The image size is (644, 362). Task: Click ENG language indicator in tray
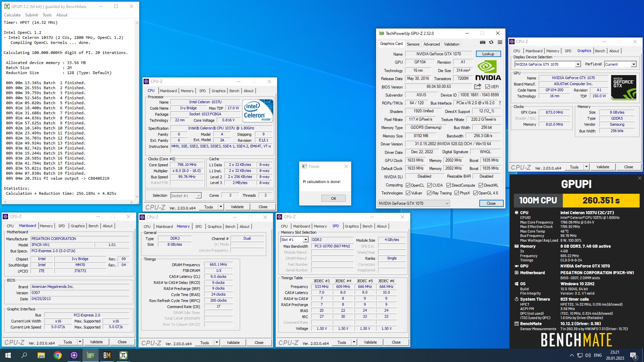coord(598,355)
